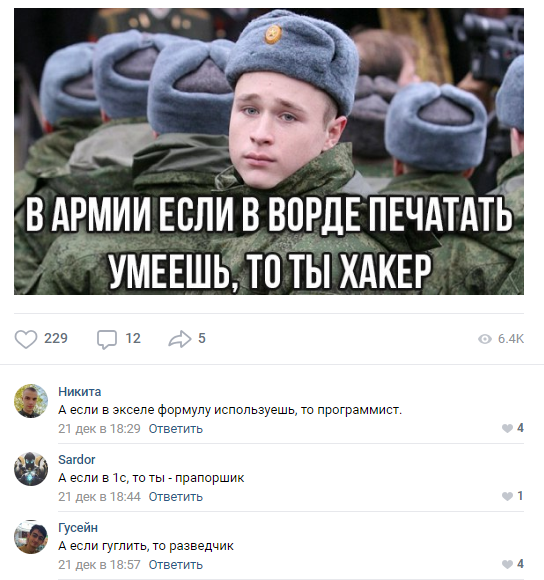Screen dimensions: 544x580
Task: Click the 21 дек в 18:29 timestamp
Action: click(99, 429)
